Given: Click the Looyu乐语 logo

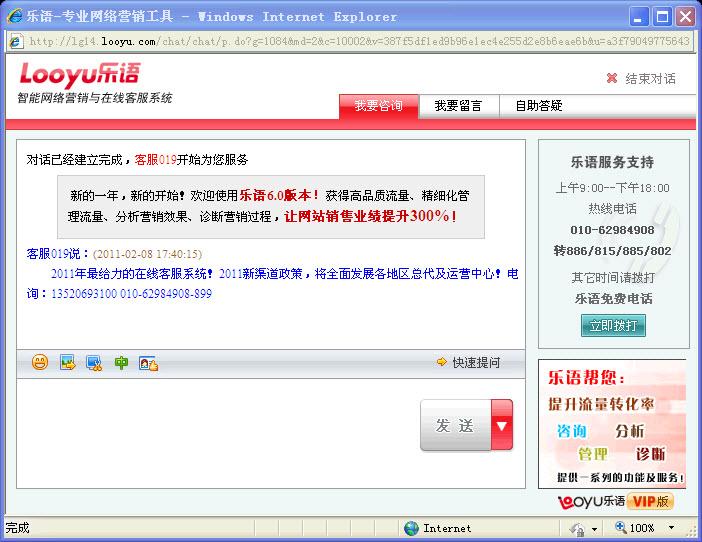Looking at the screenshot, I should point(80,74).
